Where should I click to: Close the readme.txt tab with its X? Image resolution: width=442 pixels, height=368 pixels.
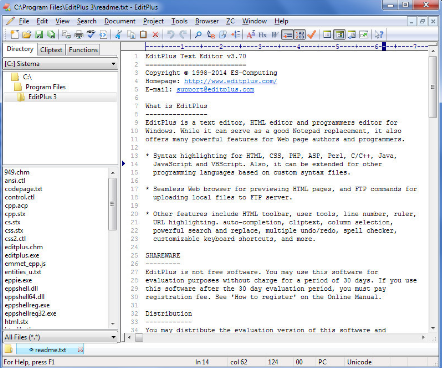pos(80,350)
